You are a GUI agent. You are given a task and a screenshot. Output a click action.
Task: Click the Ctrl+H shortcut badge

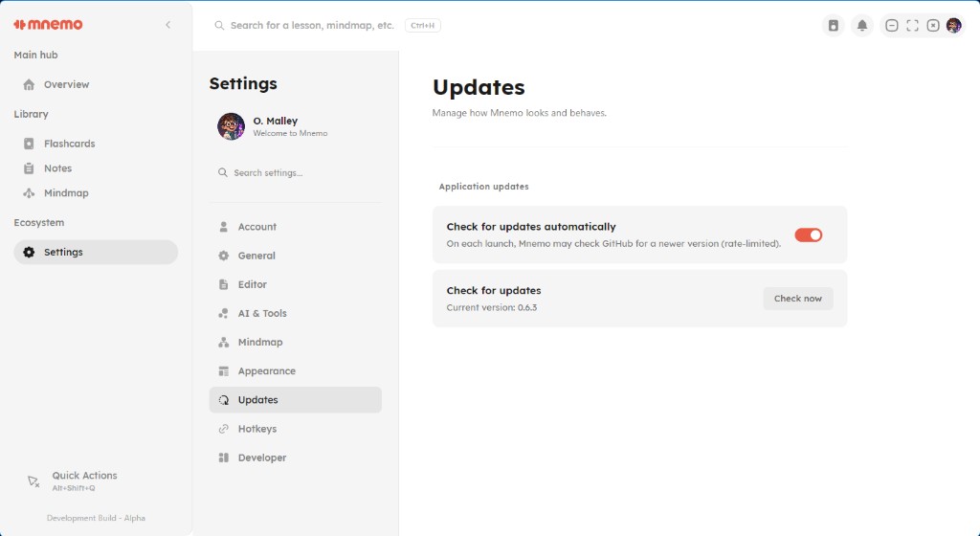tap(422, 26)
